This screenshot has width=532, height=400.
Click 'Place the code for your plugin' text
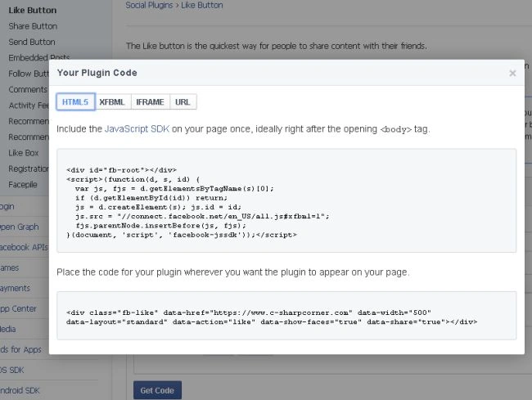pyautogui.click(x=232, y=272)
